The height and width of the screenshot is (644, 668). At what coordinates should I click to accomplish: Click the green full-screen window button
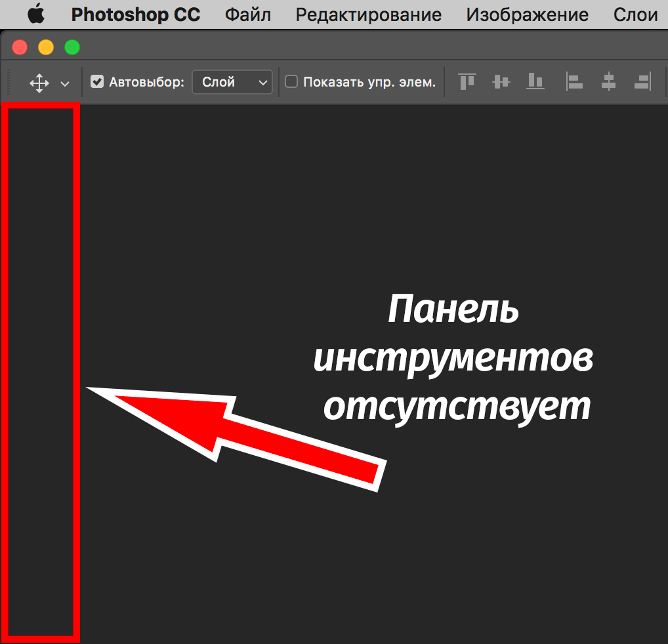coord(72,47)
